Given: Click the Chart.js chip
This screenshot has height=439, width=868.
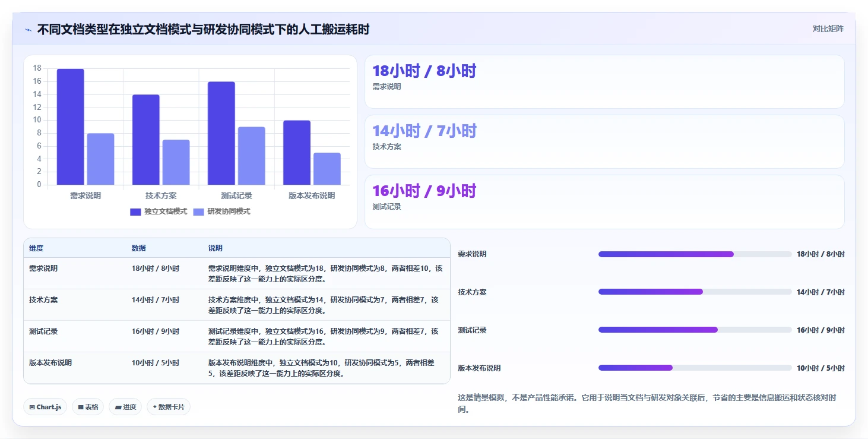Looking at the screenshot, I should pyautogui.click(x=45, y=407).
